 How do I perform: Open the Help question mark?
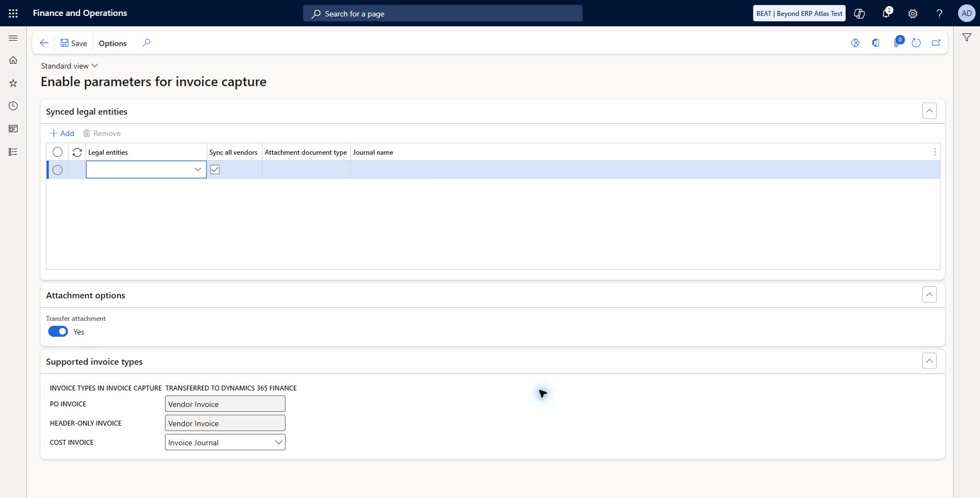coord(939,13)
